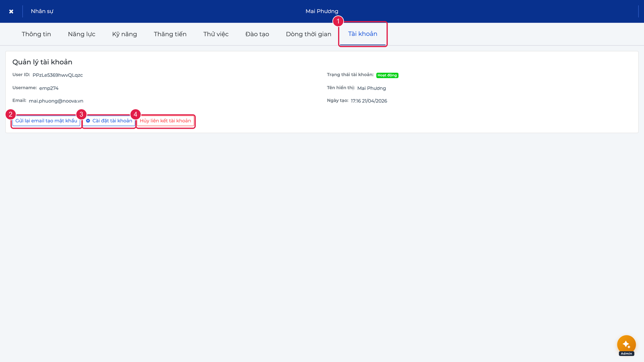Click the green Hoạt động status badge
The height and width of the screenshot is (362, 644).
[387, 75]
